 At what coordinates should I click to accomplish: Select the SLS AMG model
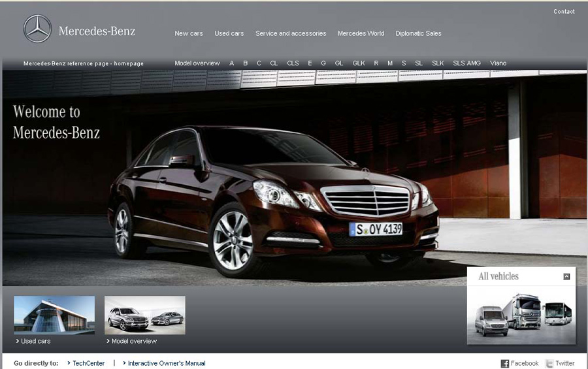467,63
